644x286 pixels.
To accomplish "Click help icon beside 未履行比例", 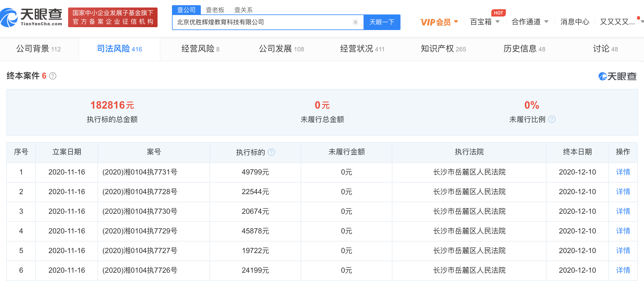I will [552, 119].
